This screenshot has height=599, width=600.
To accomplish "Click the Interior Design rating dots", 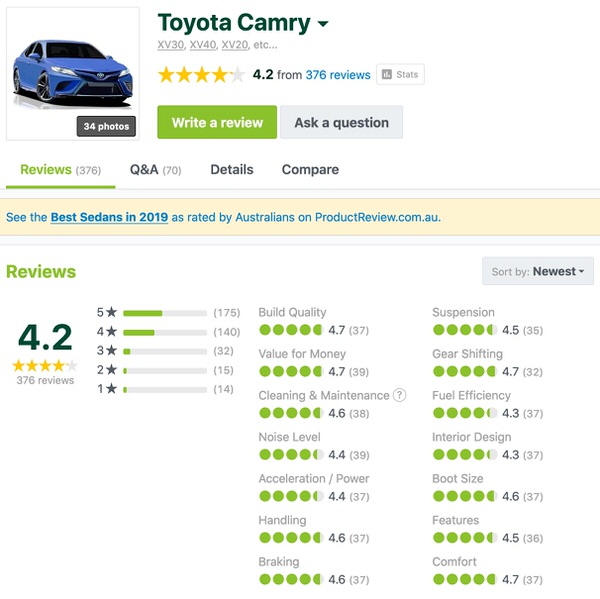I will 465,455.
